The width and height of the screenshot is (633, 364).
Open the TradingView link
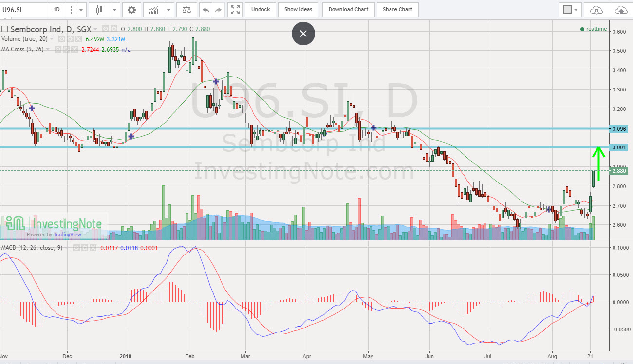[68, 235]
